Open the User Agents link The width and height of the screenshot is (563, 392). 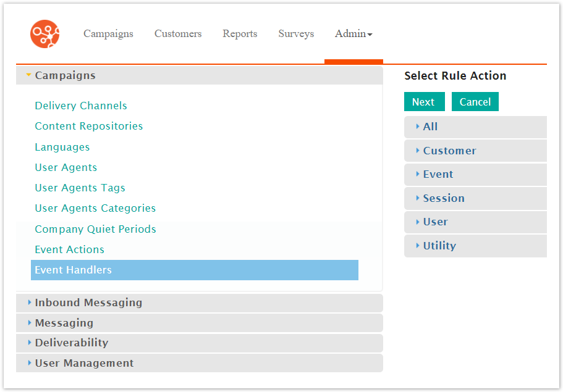66,167
